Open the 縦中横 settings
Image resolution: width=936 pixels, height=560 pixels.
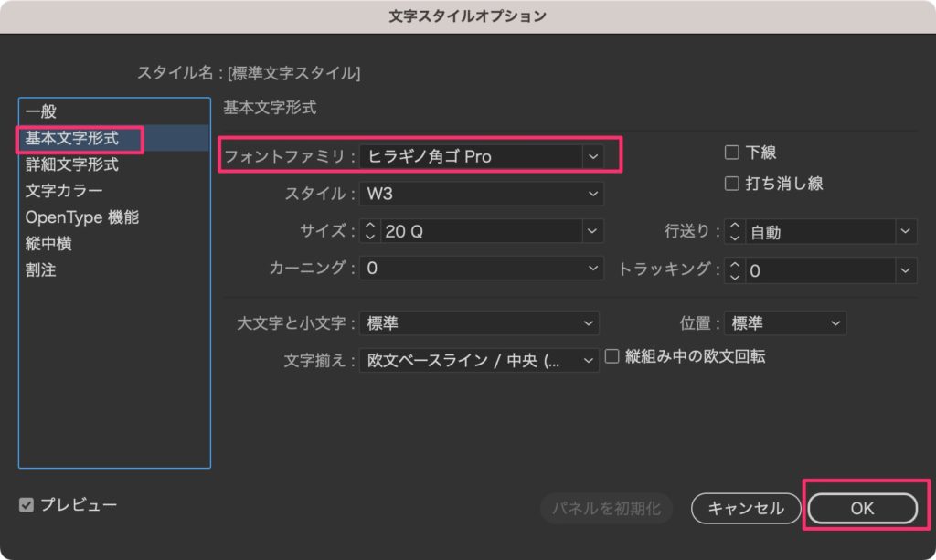click(x=48, y=245)
